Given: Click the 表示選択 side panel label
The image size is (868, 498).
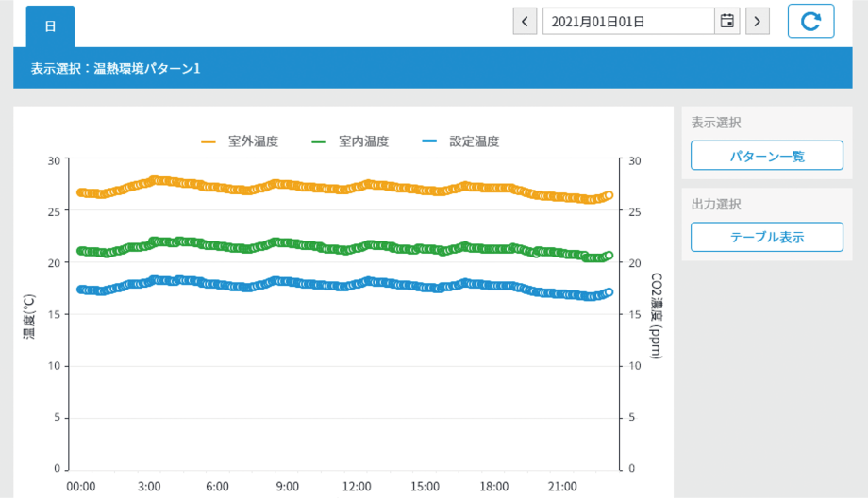Looking at the screenshot, I should click(x=716, y=123).
